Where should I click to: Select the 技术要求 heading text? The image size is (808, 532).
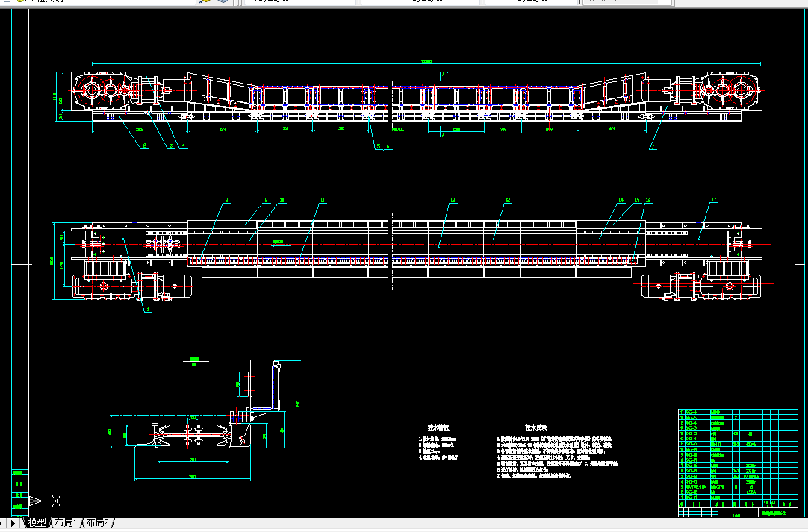[536, 428]
